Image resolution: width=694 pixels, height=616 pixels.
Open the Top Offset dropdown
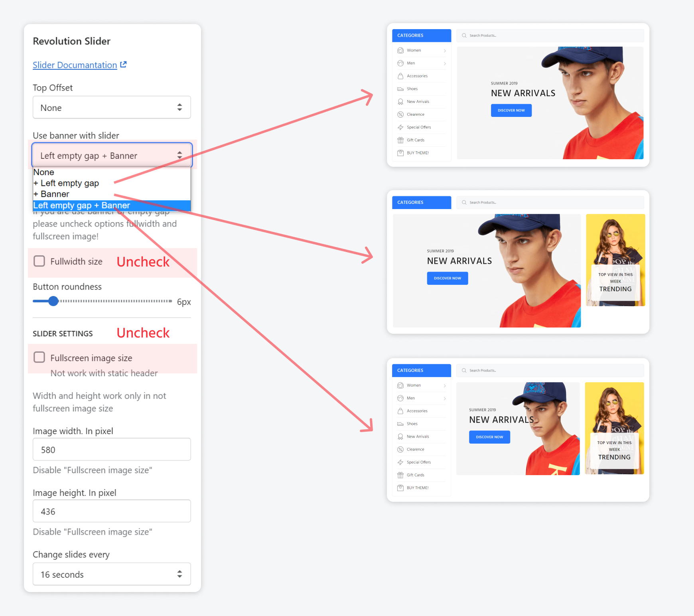112,107
